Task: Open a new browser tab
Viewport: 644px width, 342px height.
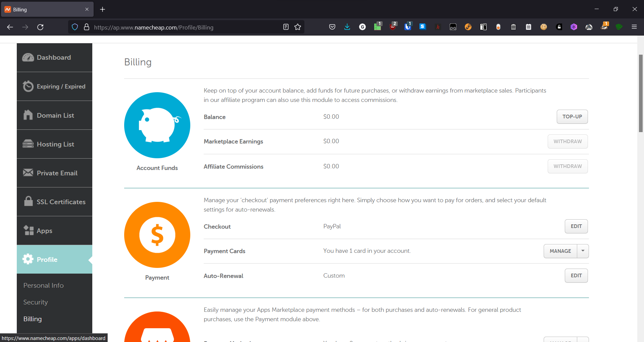Action: [x=103, y=9]
